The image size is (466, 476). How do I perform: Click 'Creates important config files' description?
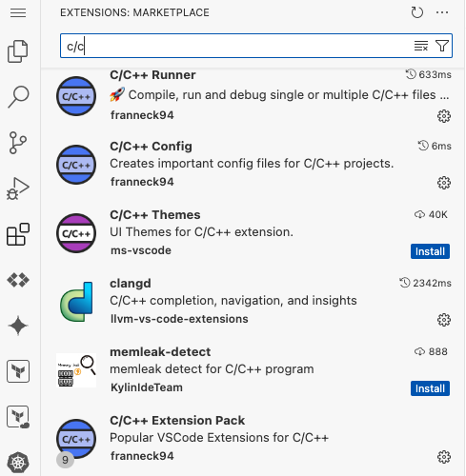tap(252, 164)
